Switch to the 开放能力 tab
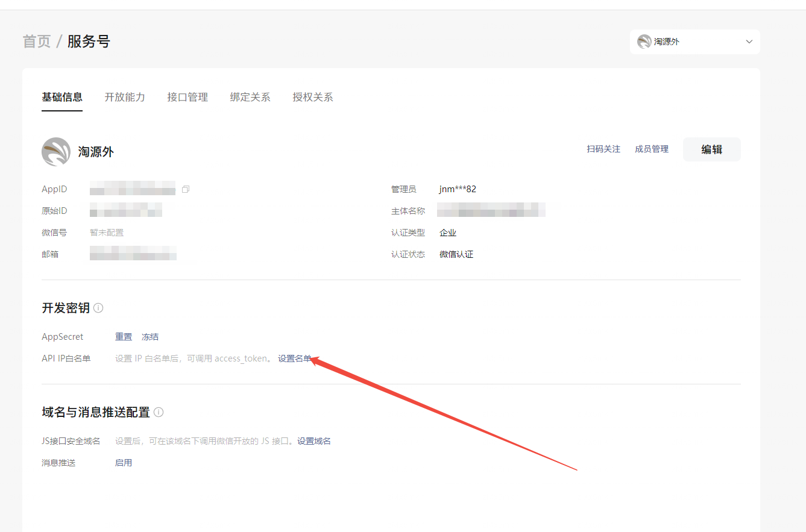Screen dimensions: 806x532 coord(125,97)
